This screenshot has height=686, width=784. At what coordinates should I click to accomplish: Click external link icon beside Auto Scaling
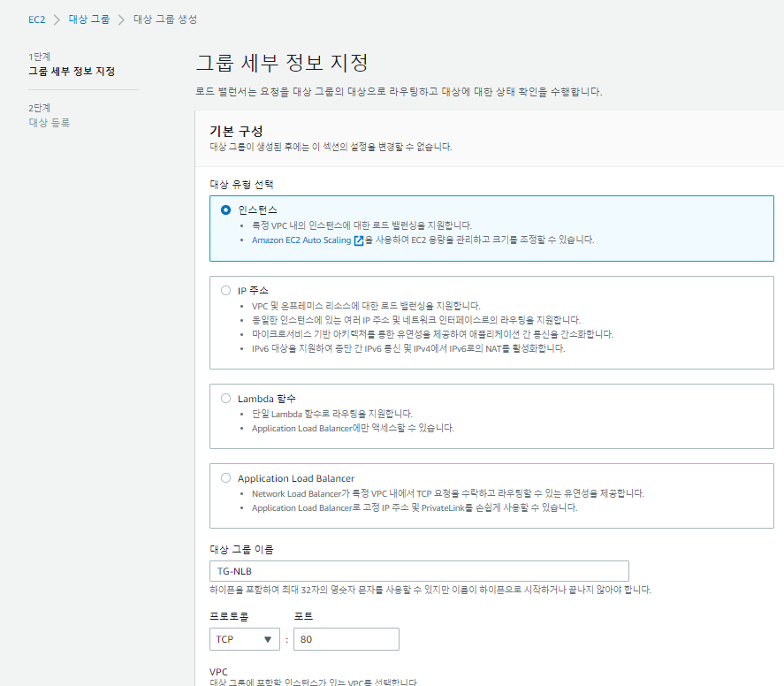[x=359, y=240]
